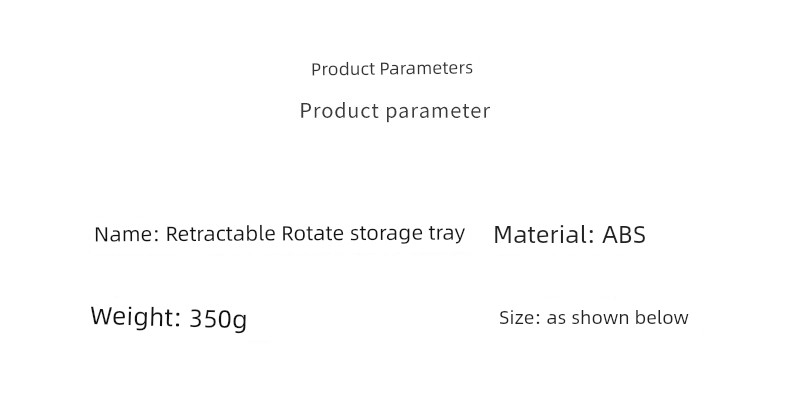Click the 'ABS' material value

[x=624, y=235]
